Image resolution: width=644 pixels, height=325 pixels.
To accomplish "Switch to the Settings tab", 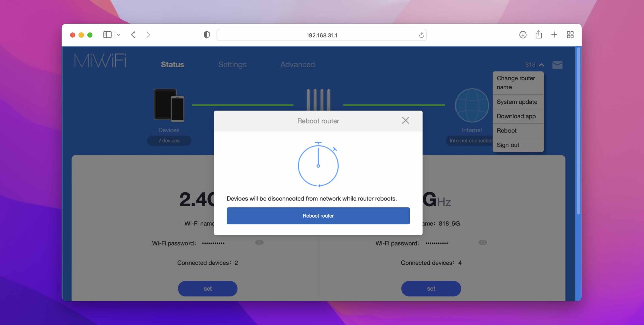I will click(232, 64).
